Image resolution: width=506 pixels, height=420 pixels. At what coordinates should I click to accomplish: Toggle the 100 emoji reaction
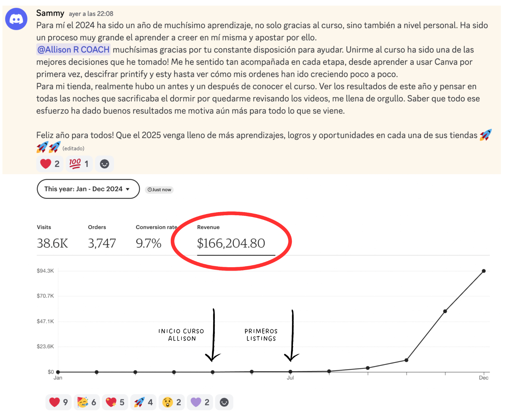(79, 164)
